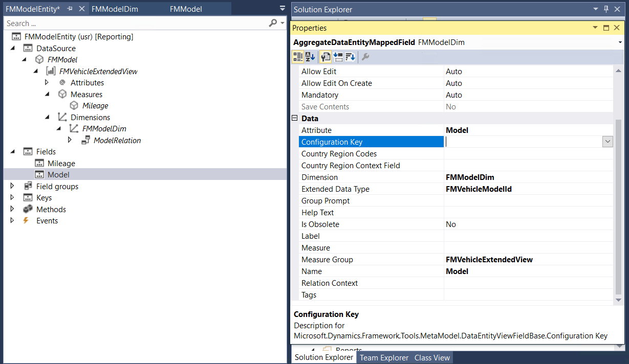Image resolution: width=629 pixels, height=364 pixels.
Task: Open the Team Explorer tab
Action: click(x=384, y=358)
